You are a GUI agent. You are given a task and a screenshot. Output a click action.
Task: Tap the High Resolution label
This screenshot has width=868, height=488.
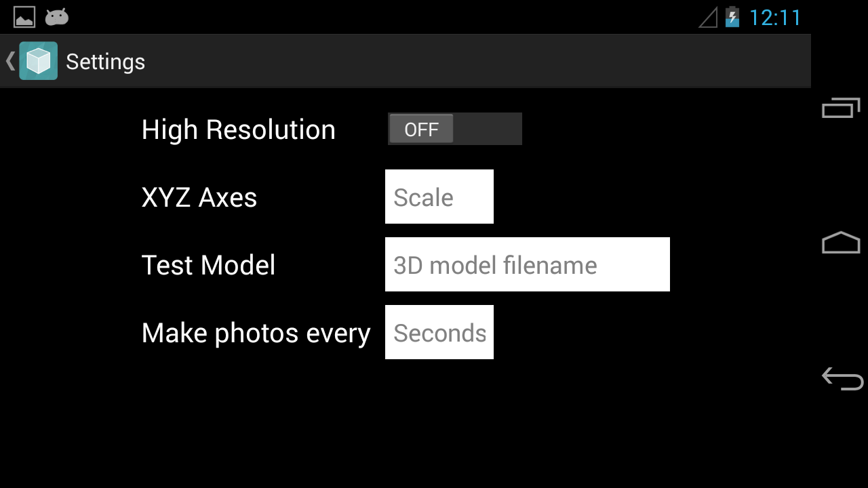point(238,129)
